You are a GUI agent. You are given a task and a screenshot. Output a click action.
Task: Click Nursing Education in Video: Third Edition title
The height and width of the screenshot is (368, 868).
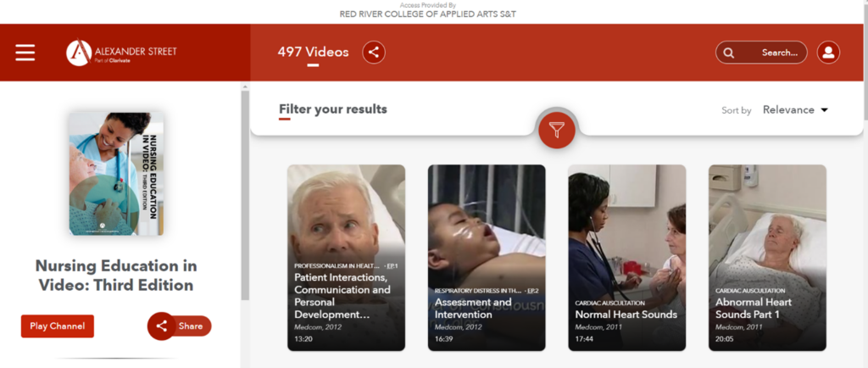[x=116, y=276]
